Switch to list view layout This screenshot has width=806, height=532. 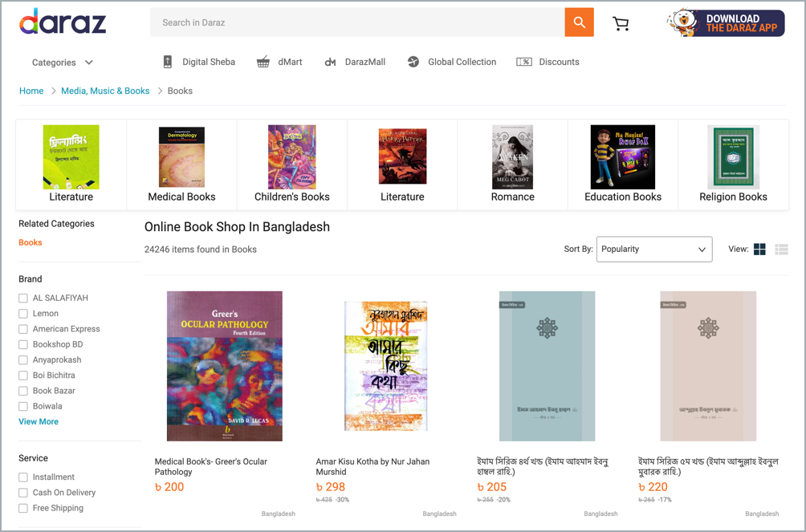coord(781,250)
